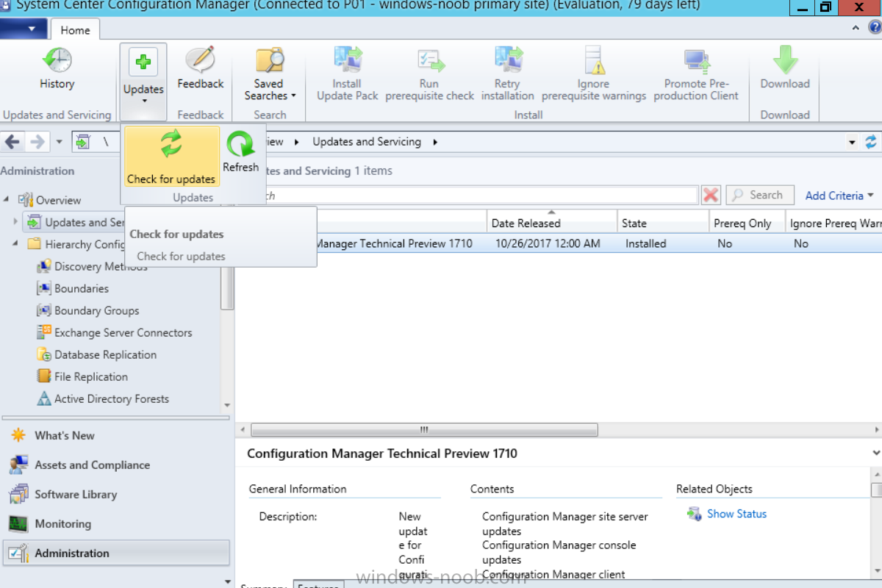Select Updates and Servicing in the tree

pyautogui.click(x=74, y=222)
